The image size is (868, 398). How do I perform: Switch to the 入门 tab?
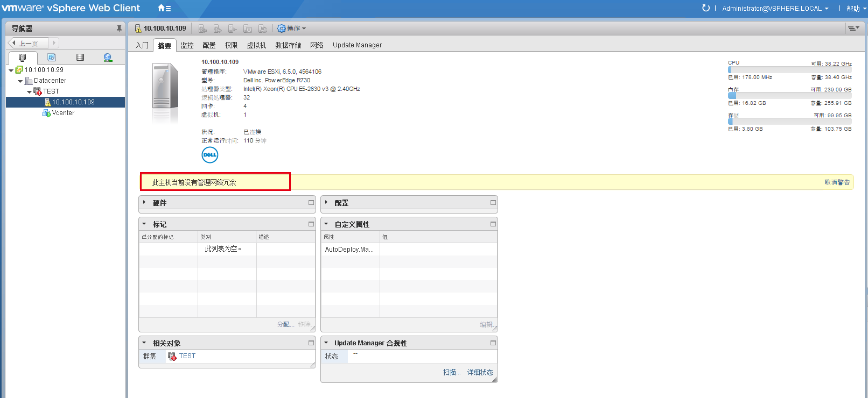pyautogui.click(x=142, y=45)
